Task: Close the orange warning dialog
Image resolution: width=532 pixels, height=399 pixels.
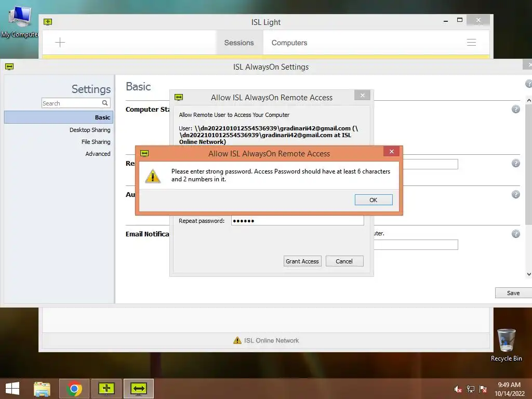Action: (392, 151)
